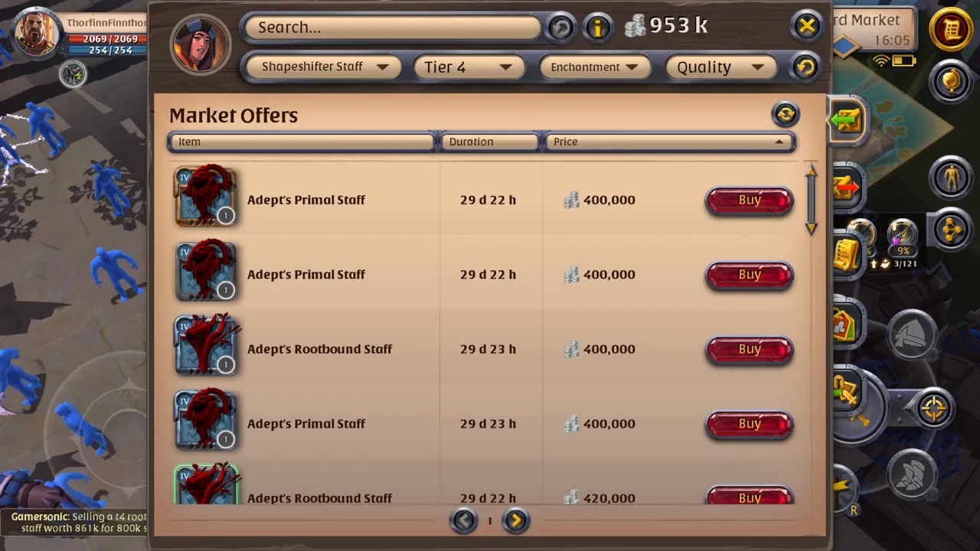Image resolution: width=980 pixels, height=551 pixels.
Task: Refresh Market Offers list icon
Action: point(786,114)
